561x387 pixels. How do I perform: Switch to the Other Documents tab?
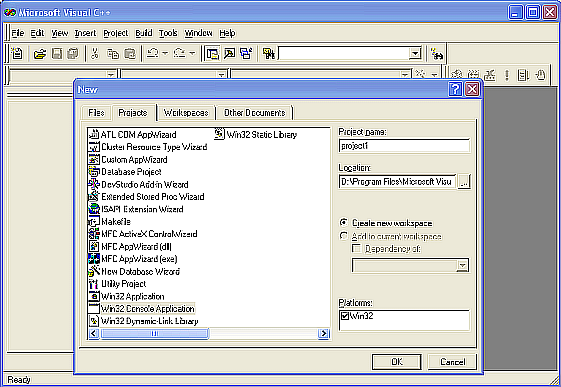[254, 113]
